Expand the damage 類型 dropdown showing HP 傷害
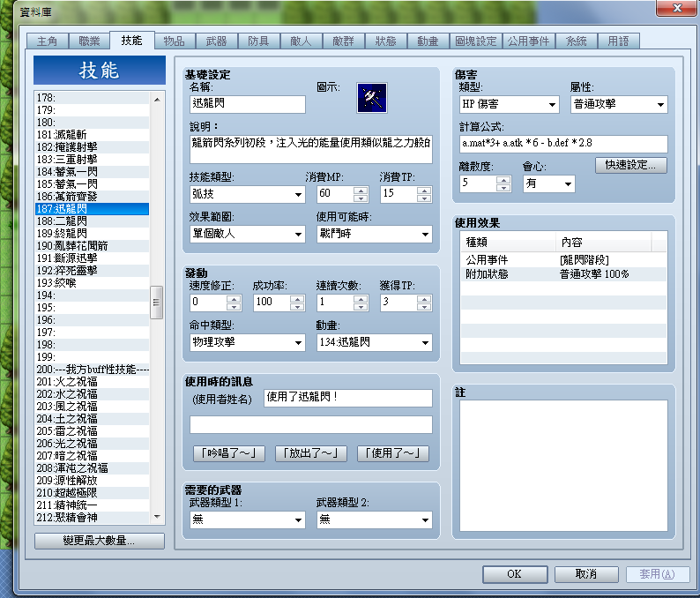This screenshot has height=598, width=700. (x=509, y=104)
